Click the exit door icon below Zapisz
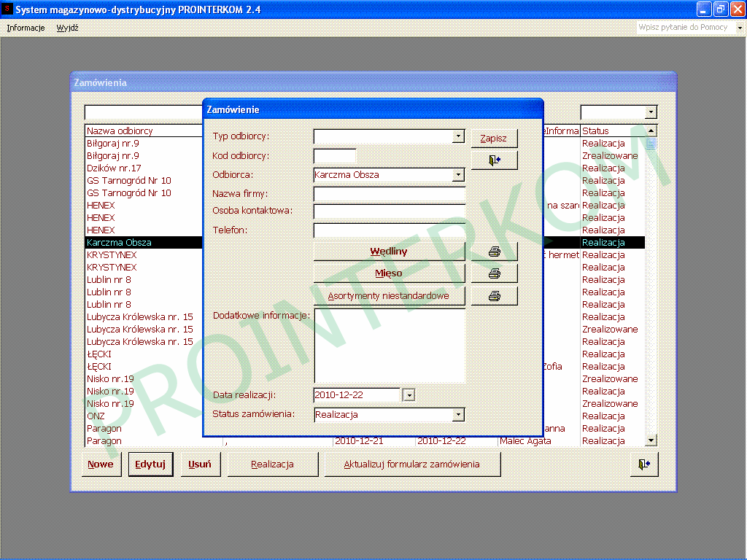 [494, 160]
